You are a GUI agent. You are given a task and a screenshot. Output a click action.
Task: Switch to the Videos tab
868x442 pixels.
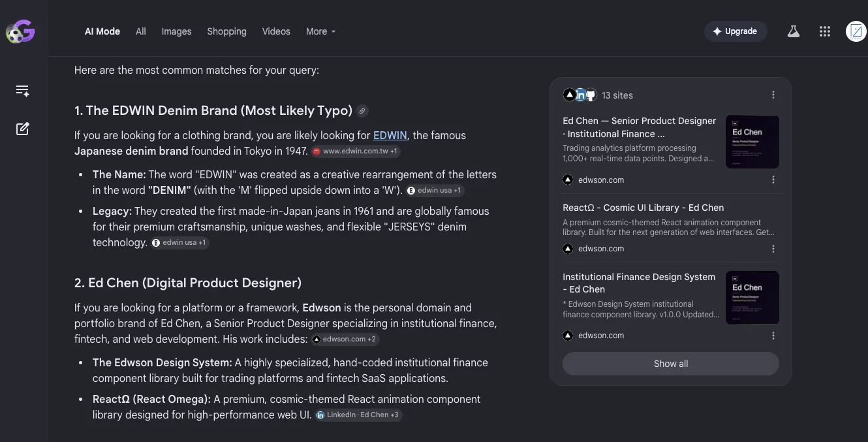(x=276, y=31)
